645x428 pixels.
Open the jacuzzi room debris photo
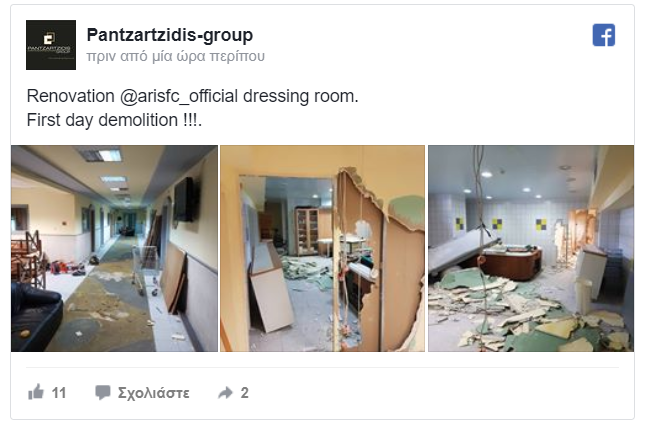click(531, 248)
